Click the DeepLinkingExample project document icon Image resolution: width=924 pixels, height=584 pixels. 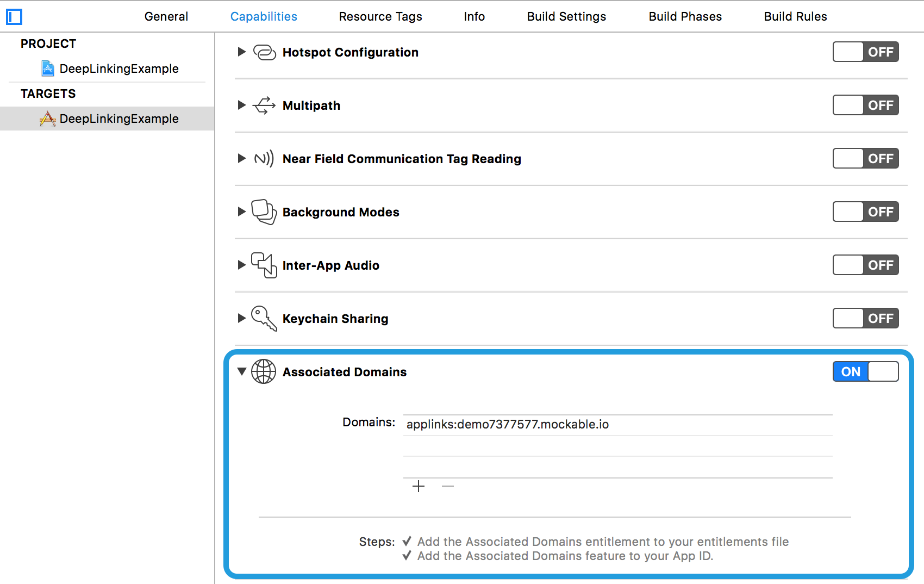pos(48,69)
